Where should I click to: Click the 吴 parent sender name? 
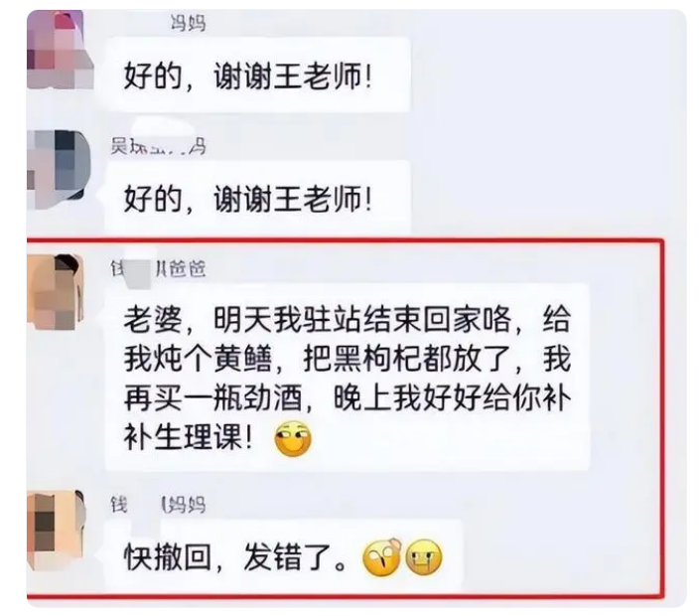158,146
